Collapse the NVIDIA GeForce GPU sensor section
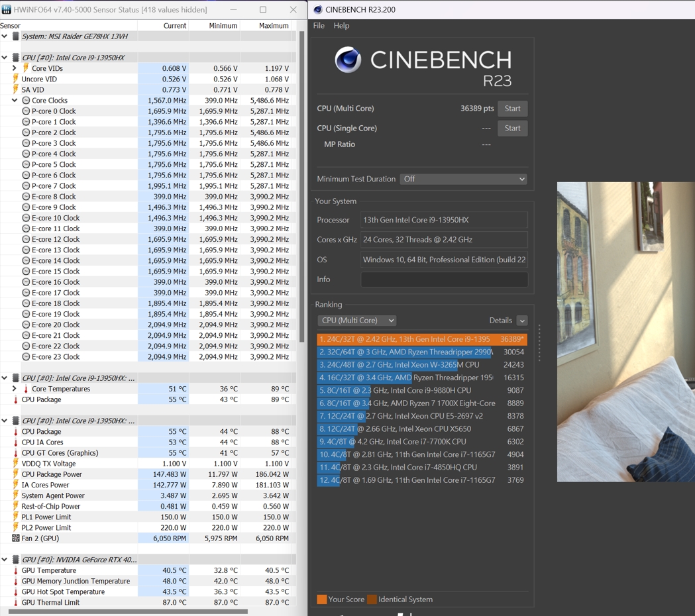 pyautogui.click(x=5, y=560)
